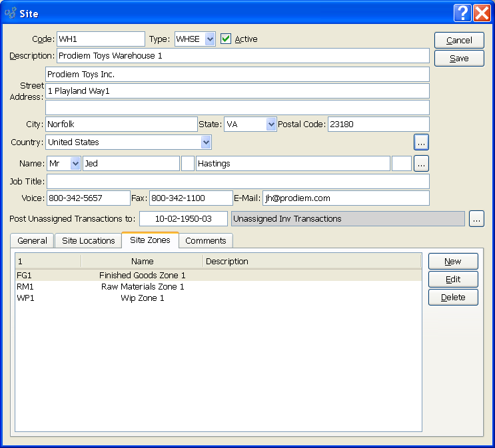Click the Site window title icon
495x448 pixels.
(x=11, y=13)
